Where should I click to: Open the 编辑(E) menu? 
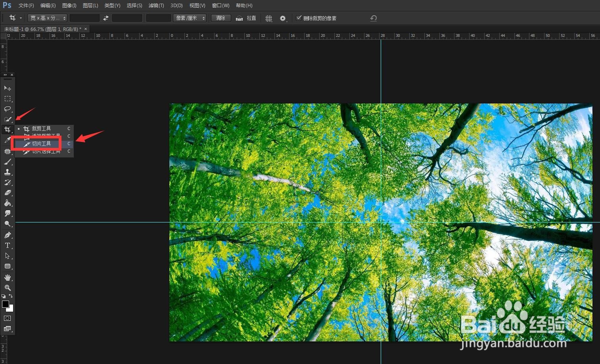tap(48, 6)
